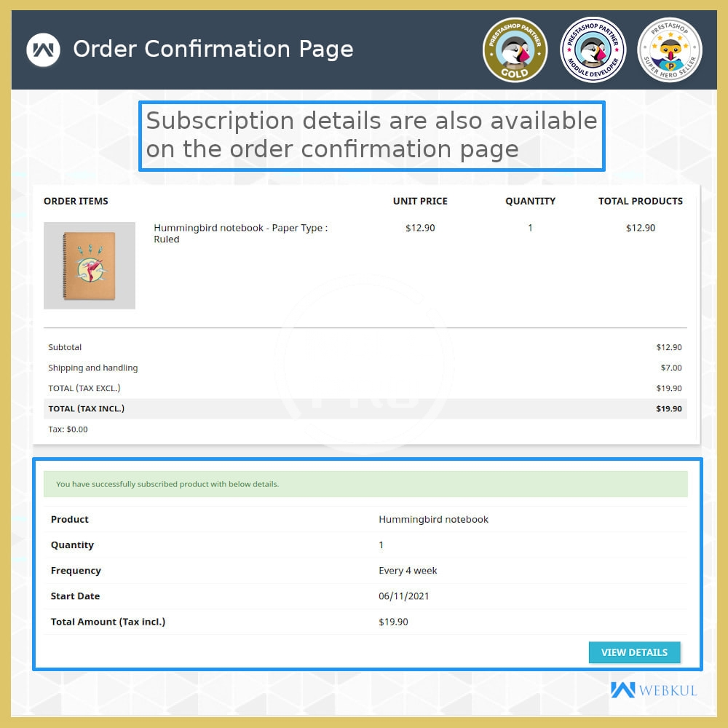The image size is (728, 728).
Task: Open the Hummingbird notebook product thumbnail
Action: (x=89, y=266)
